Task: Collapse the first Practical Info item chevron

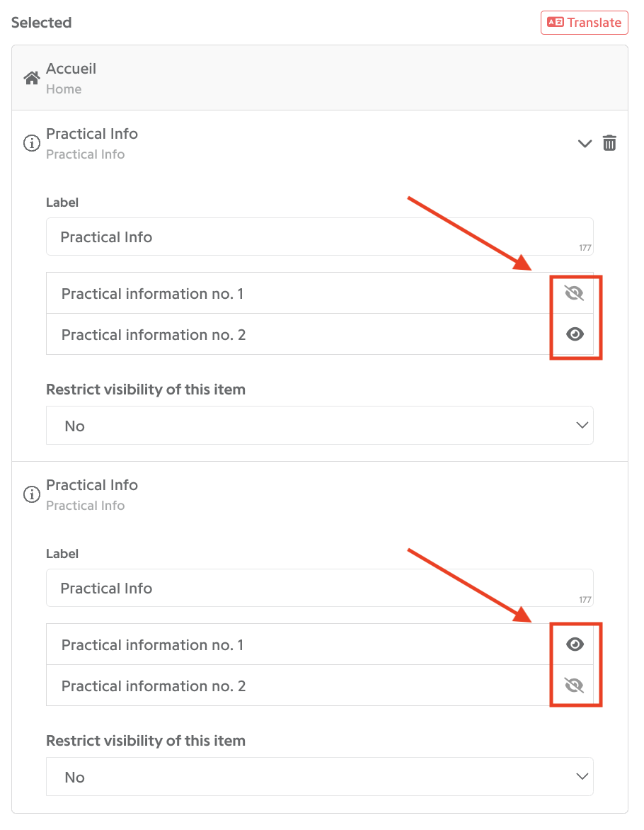Action: (585, 144)
